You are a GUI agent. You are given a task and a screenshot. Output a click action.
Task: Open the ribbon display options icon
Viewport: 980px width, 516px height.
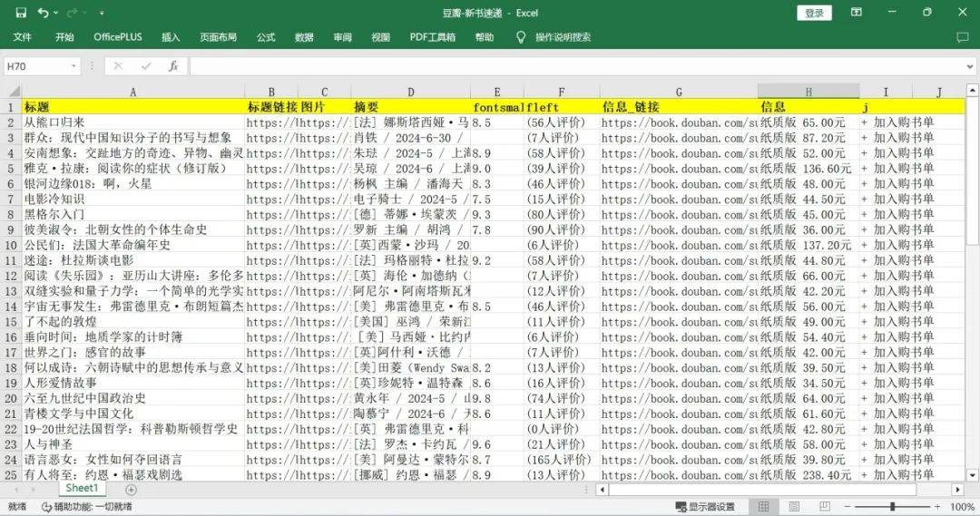click(857, 12)
